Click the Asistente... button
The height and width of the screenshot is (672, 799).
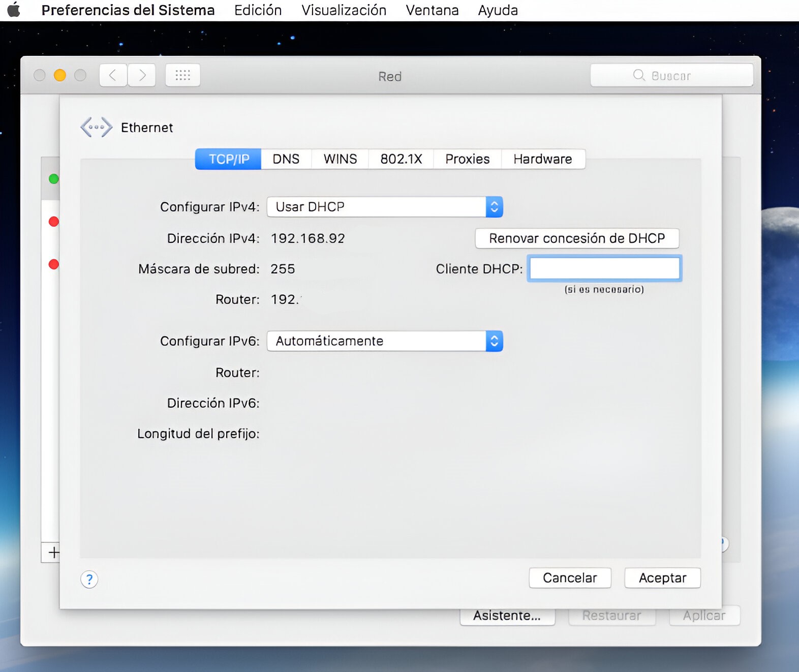[x=507, y=616]
